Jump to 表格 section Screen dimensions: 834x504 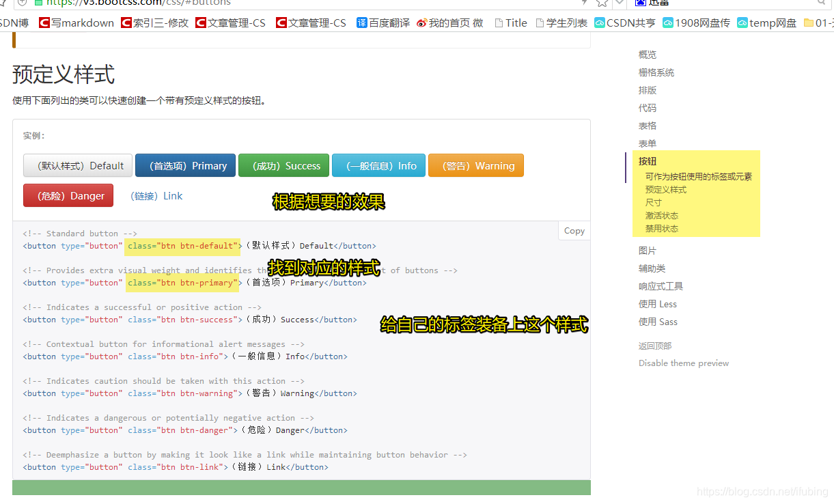(648, 126)
